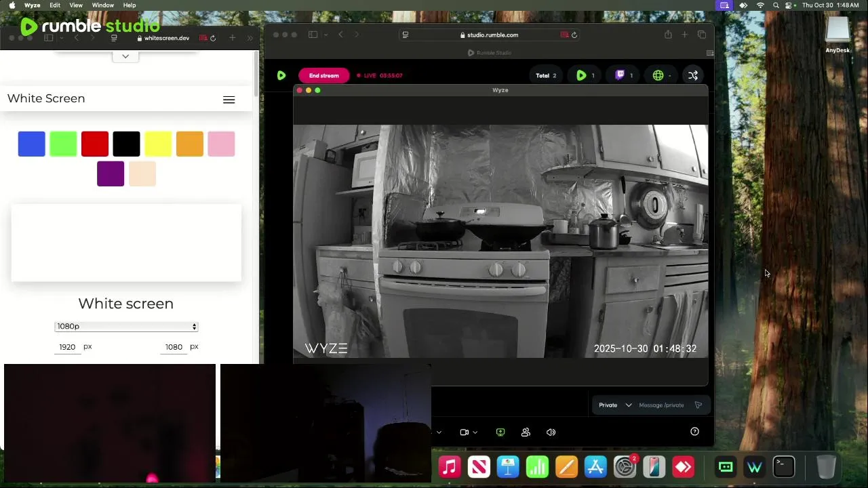Show tab overview in Rumble Safari window
868x488 pixels.
coord(702,35)
